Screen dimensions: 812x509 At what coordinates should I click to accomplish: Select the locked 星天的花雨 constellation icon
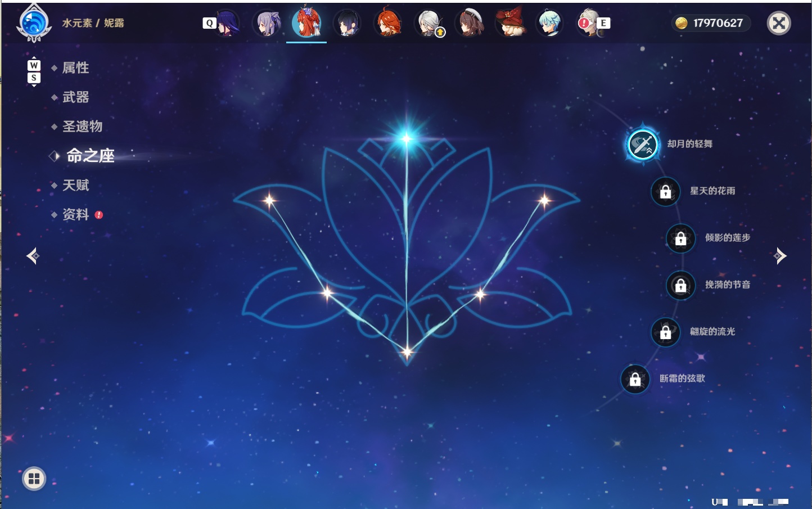(x=666, y=192)
